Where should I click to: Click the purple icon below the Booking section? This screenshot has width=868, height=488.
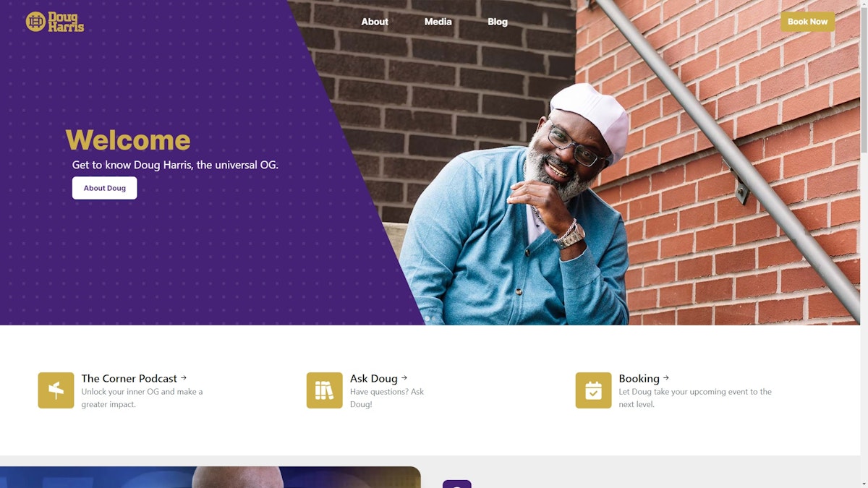[456, 484]
